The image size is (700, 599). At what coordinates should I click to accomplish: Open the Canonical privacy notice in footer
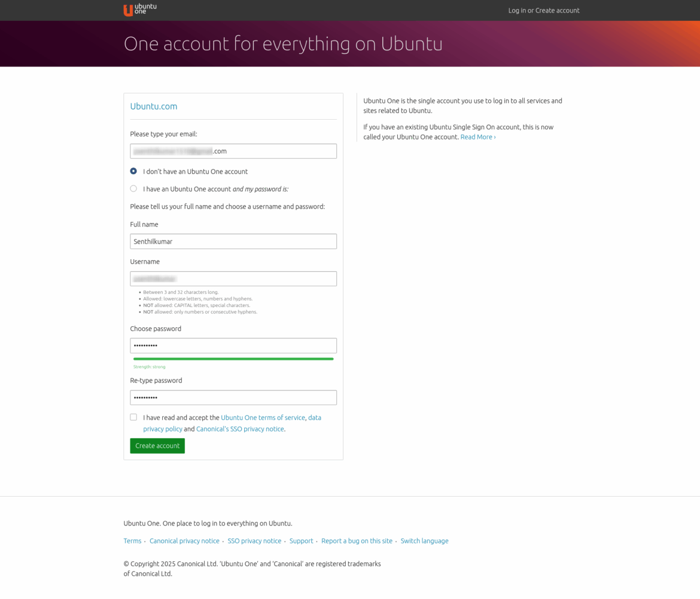point(184,540)
